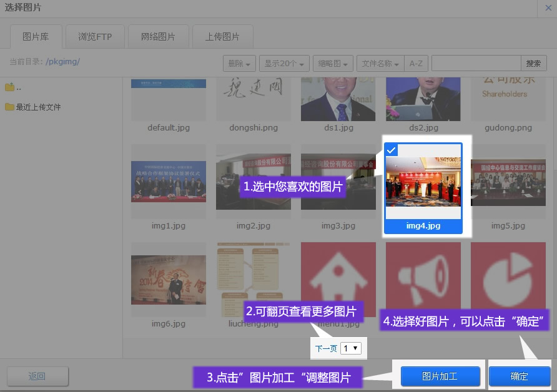This screenshot has height=392, width=557.
Task: Select the img1.jpg thumbnail
Action: tap(169, 182)
